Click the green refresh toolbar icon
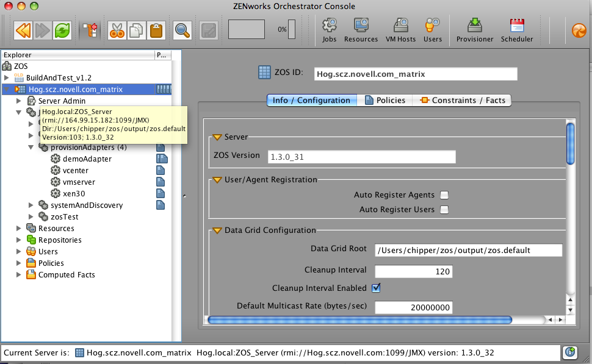The height and width of the screenshot is (364, 592). (62, 30)
